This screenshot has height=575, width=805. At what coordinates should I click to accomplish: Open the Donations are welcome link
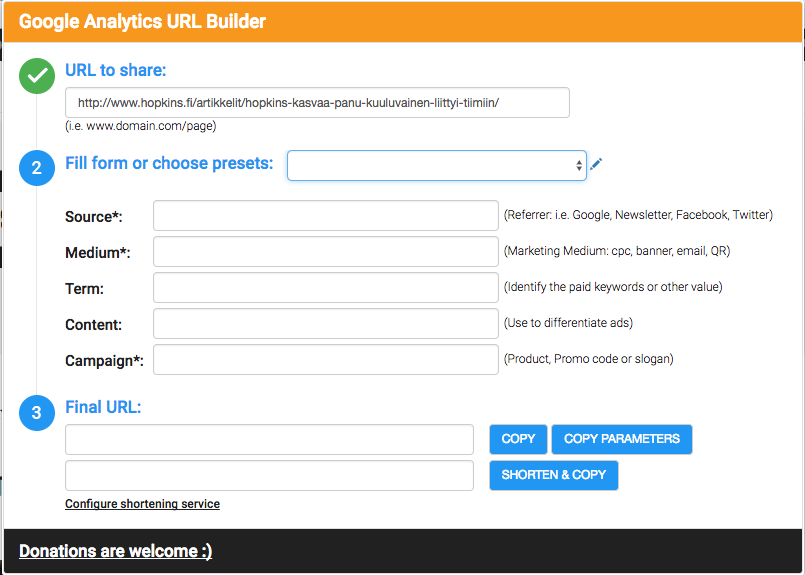pyautogui.click(x=116, y=551)
